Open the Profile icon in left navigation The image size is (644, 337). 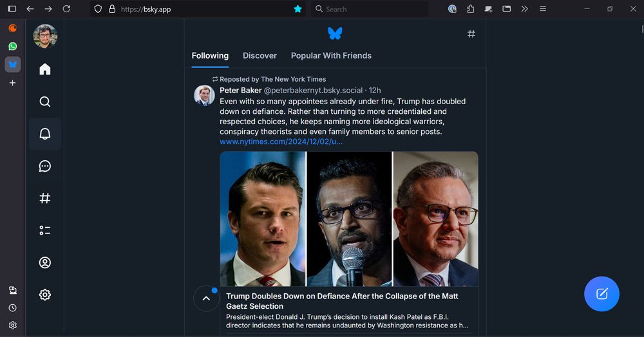point(45,262)
